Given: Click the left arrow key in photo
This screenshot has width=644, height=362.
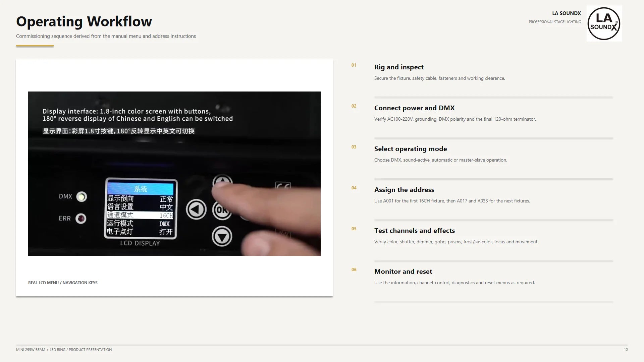Looking at the screenshot, I should pyautogui.click(x=196, y=209).
